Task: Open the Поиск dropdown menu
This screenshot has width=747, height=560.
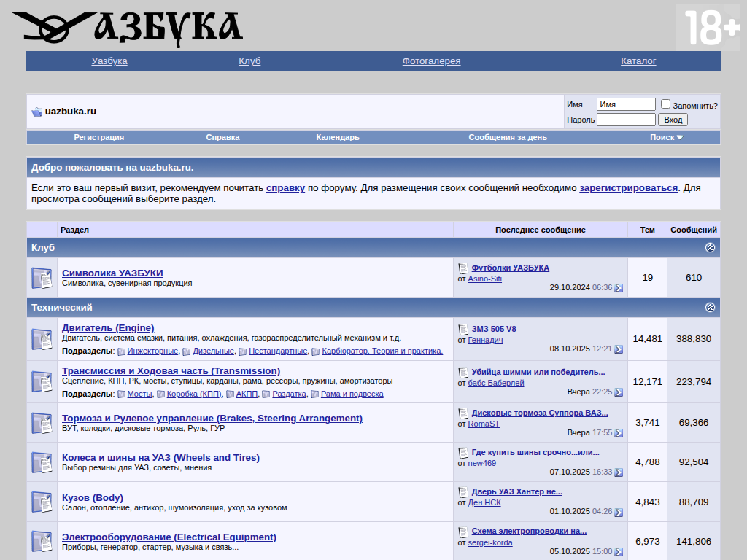Action: [666, 137]
